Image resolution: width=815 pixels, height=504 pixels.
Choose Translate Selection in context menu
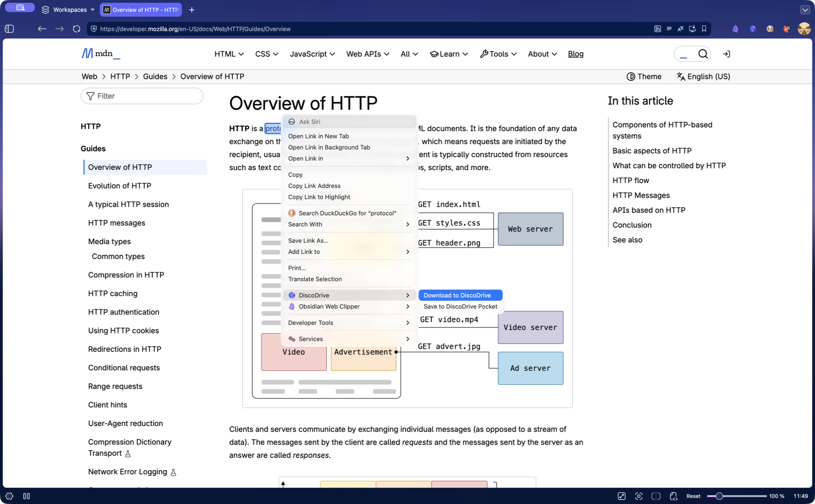point(349,279)
